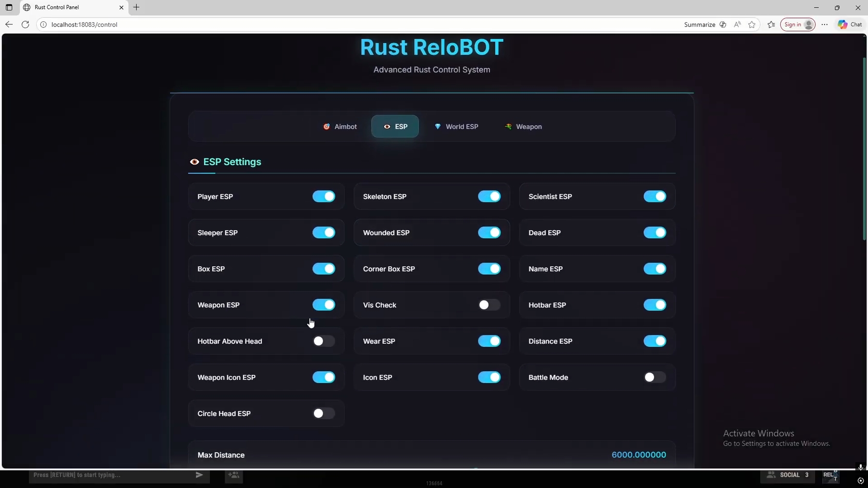Click the recenter compass icon at bottom right
Image resolution: width=868 pixels, height=488 pixels.
(x=861, y=481)
